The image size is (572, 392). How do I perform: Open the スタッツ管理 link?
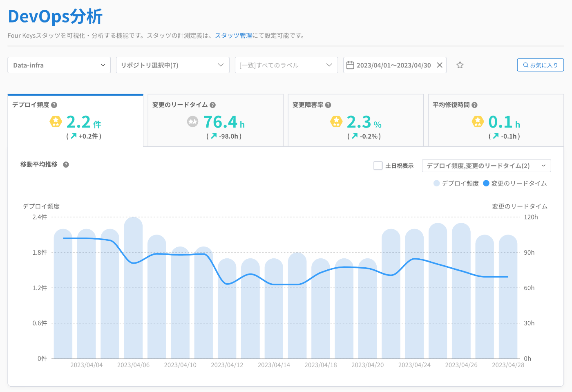233,36
